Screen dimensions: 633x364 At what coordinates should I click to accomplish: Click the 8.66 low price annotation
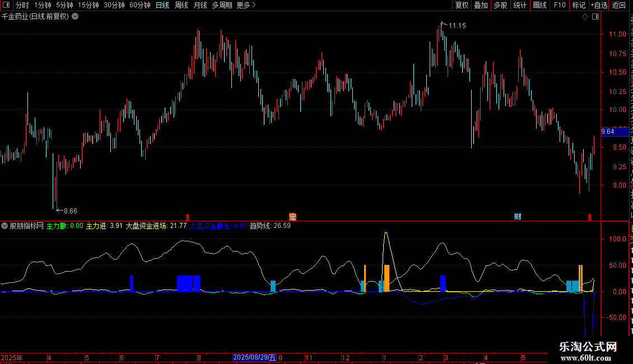[x=70, y=211]
